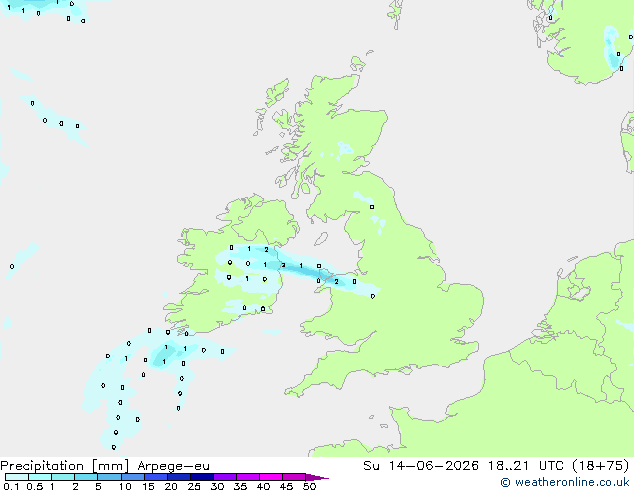Pick legend swatch between 2 and 5
Screen dimensions: 634x490
point(86,477)
